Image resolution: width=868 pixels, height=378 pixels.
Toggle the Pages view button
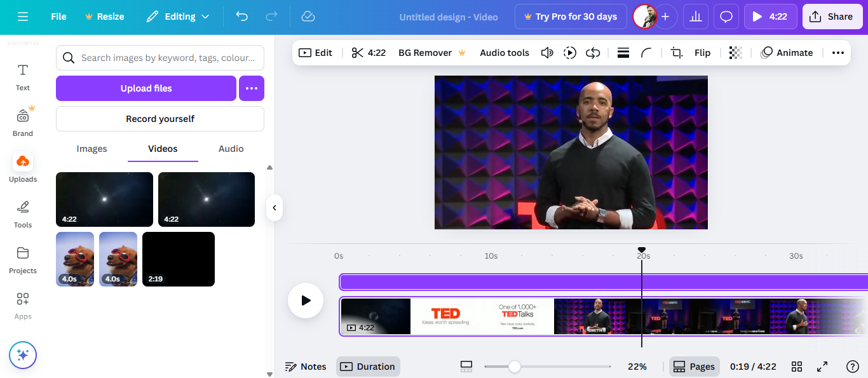point(694,367)
